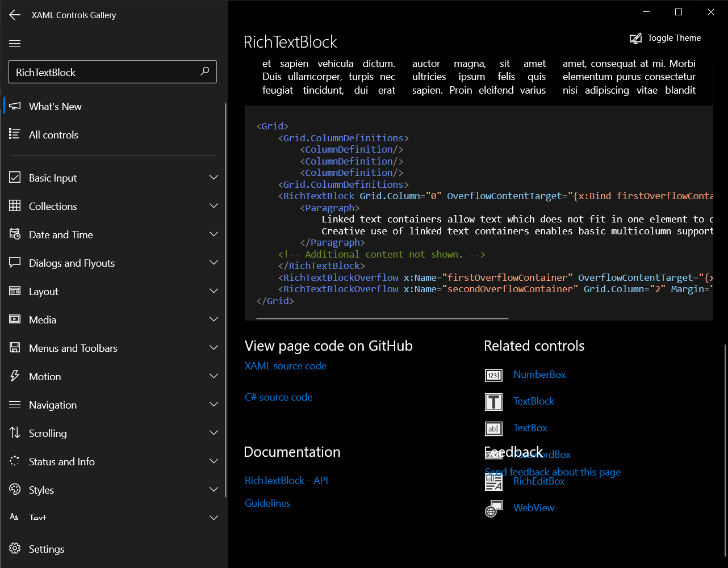728x568 pixels.
Task: Select the TextBox abl icon
Action: coord(493,428)
